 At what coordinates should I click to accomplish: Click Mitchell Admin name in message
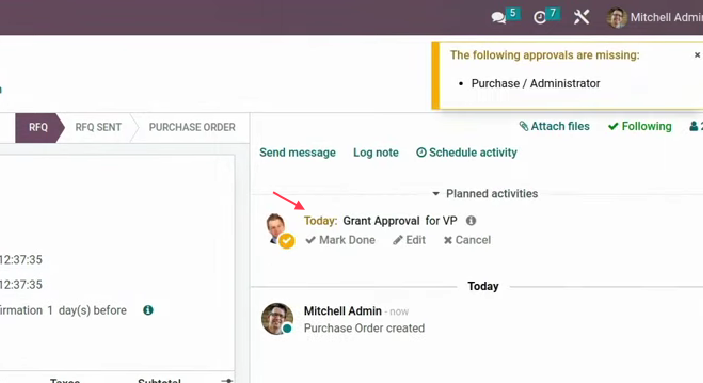click(x=343, y=311)
